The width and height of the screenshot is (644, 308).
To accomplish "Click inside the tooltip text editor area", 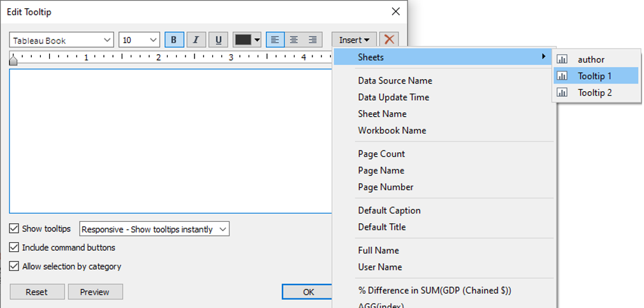I will [x=170, y=140].
